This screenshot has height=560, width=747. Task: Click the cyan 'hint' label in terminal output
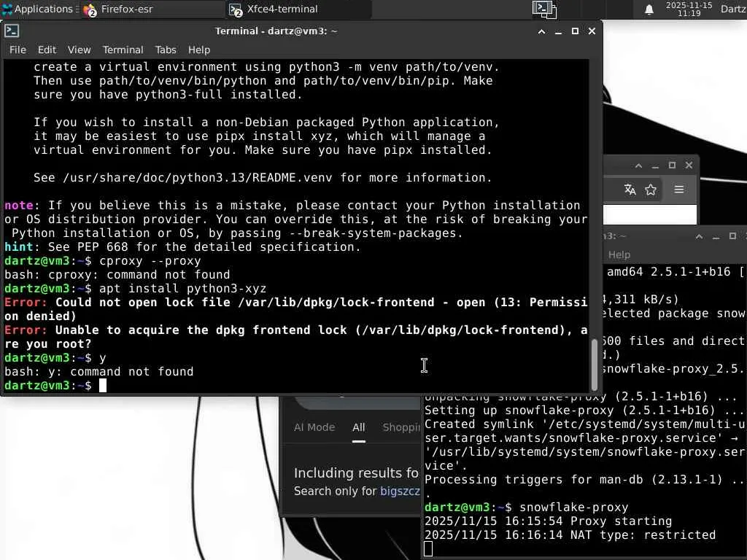(18, 246)
